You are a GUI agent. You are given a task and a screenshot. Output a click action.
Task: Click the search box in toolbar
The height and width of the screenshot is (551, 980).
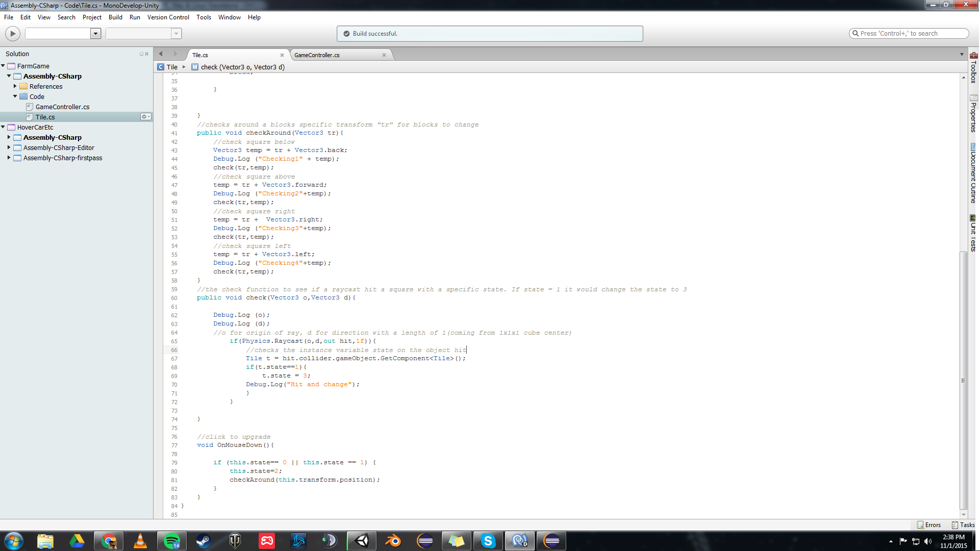(909, 34)
